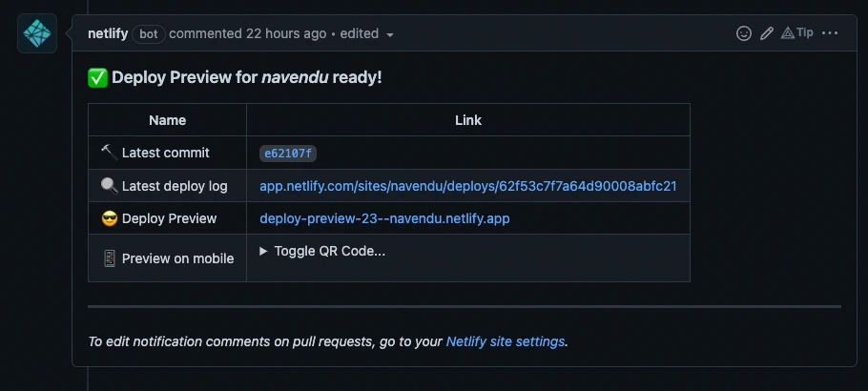Expand Toggle QR Code disclosure triangle

coord(263,251)
